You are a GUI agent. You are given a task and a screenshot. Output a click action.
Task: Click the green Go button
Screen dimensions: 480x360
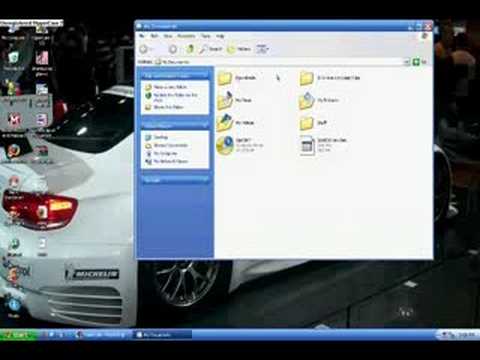420,62
